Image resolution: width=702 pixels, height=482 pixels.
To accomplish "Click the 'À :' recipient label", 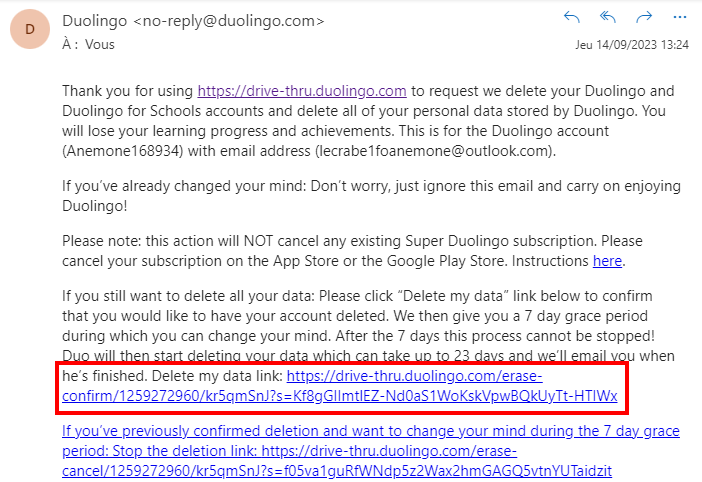I will 70,44.
